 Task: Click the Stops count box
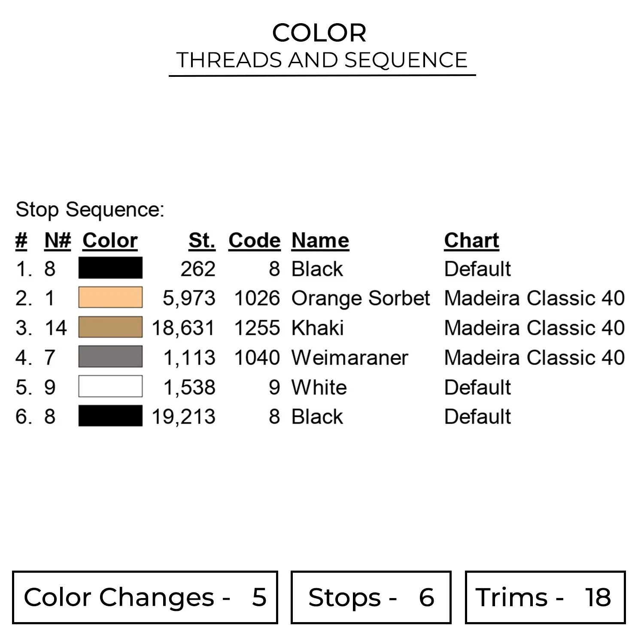click(371, 597)
